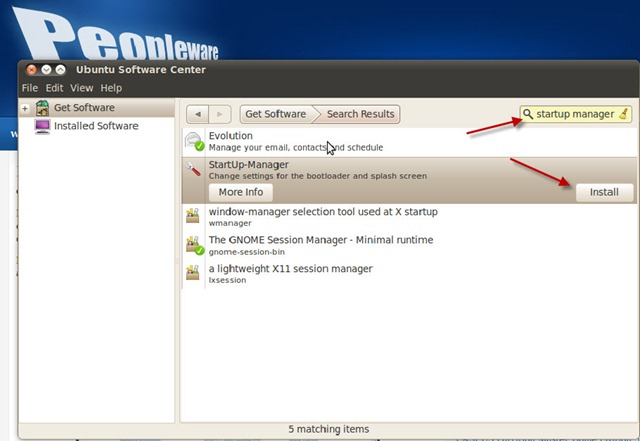Viewport: 640px width, 441px height.
Task: Open the View menu
Action: click(x=82, y=88)
